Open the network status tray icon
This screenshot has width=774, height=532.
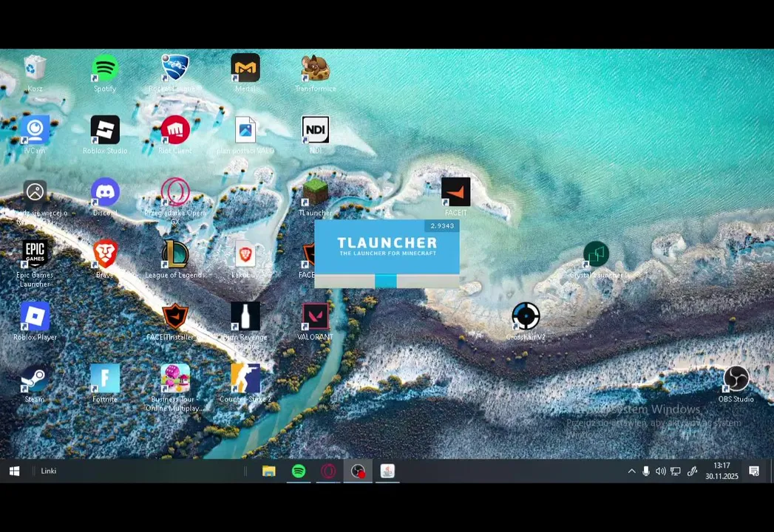[675, 471]
